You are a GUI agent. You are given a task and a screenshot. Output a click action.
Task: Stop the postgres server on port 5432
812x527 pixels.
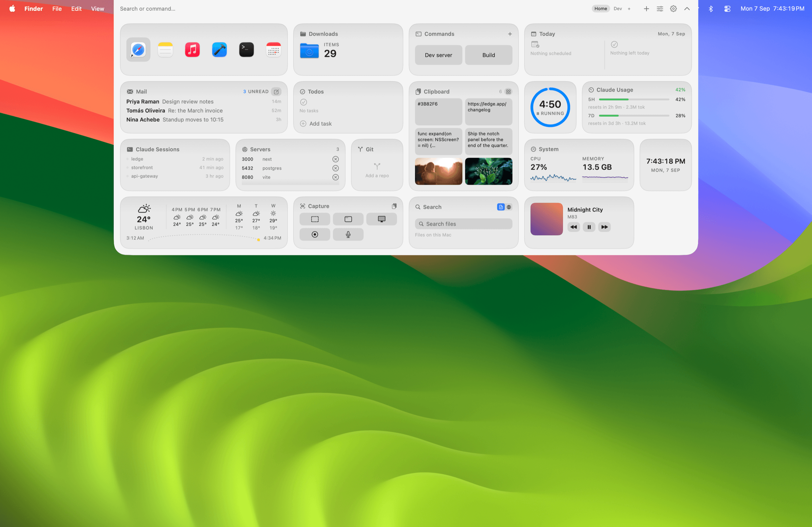[336, 168]
